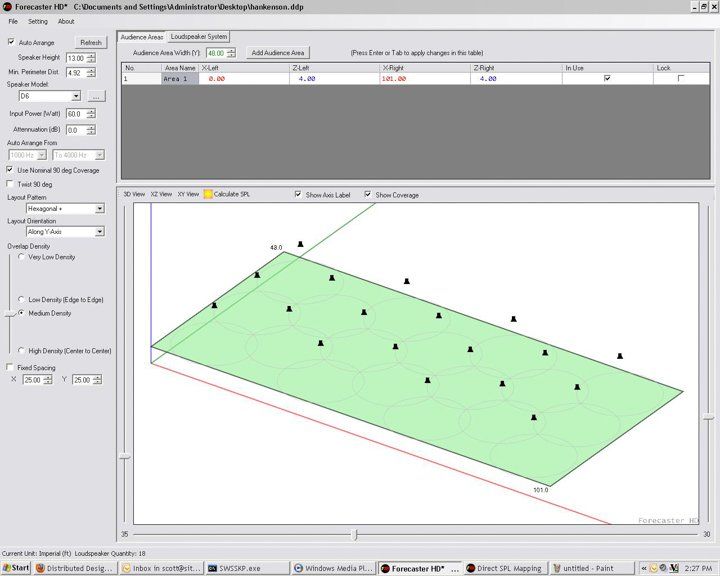Click the Calculate SPL yellow icon
Image resolution: width=720 pixels, height=576 pixels.
coord(208,194)
